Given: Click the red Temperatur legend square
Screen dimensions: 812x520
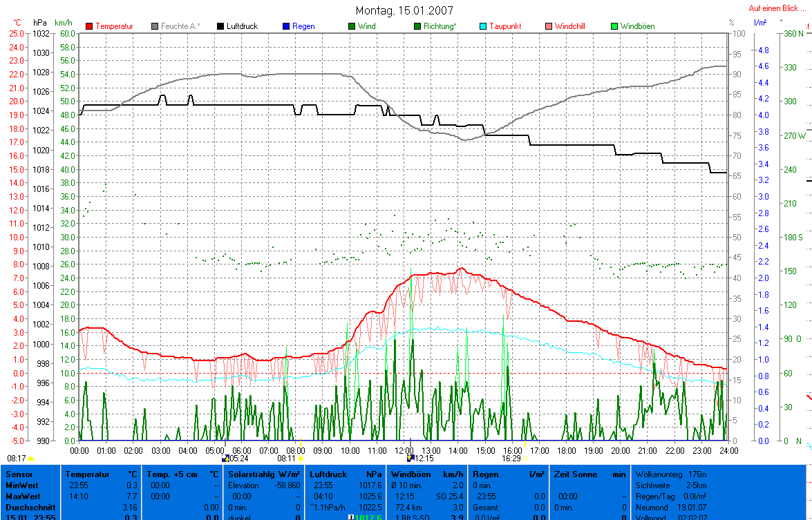Looking at the screenshot, I should click(x=89, y=26).
